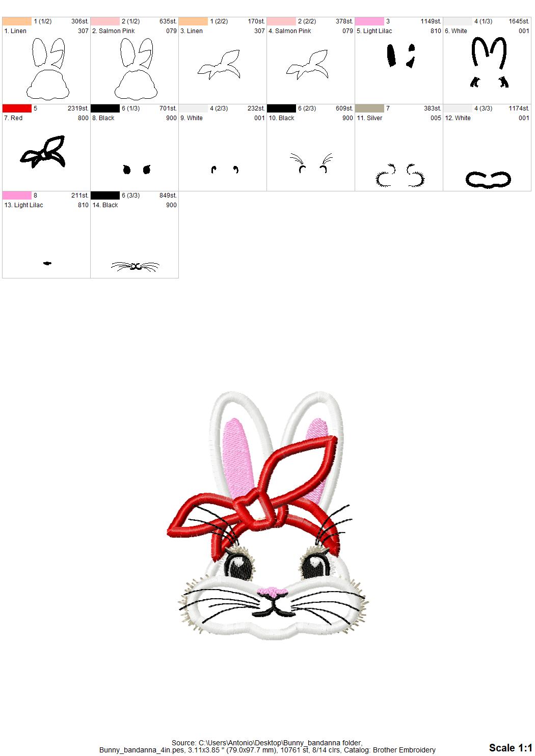Pick the Silver color swatch in step 11
The width and height of the screenshot is (535, 756).
click(x=369, y=108)
